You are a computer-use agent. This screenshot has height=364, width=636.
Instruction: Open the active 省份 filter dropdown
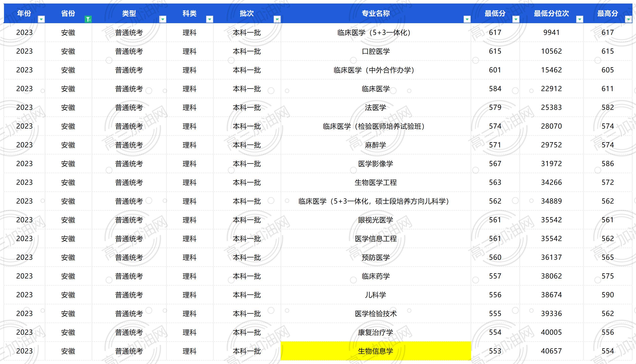[x=88, y=19]
